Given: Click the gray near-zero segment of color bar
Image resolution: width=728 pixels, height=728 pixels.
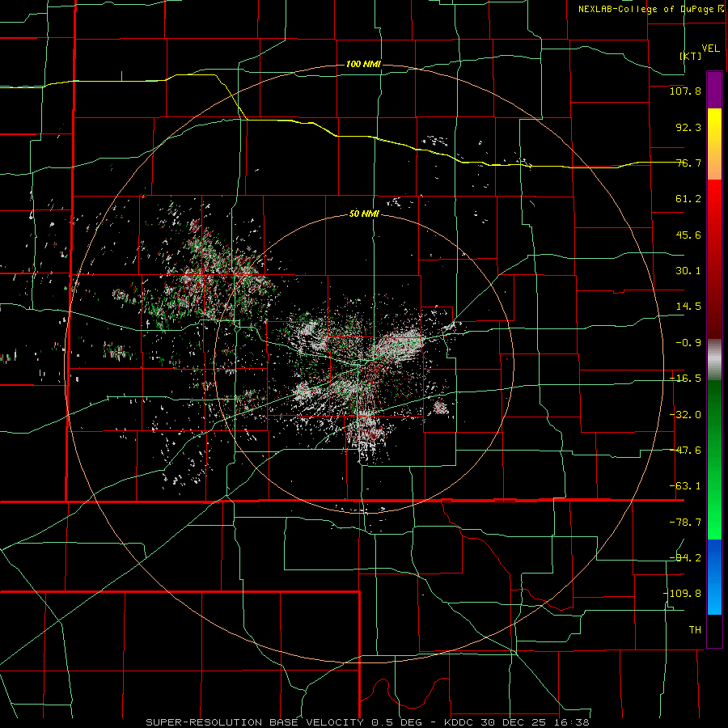Looking at the screenshot, I should 714,360.
